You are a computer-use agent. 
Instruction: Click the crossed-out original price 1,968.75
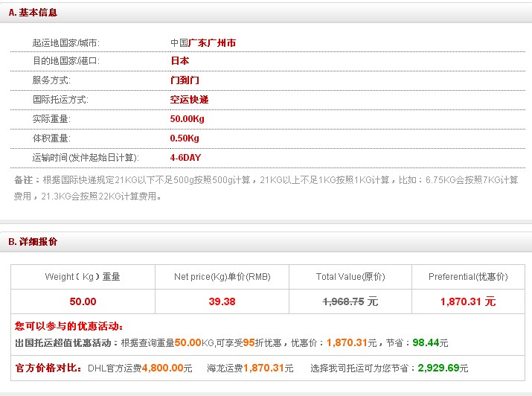[344, 301]
